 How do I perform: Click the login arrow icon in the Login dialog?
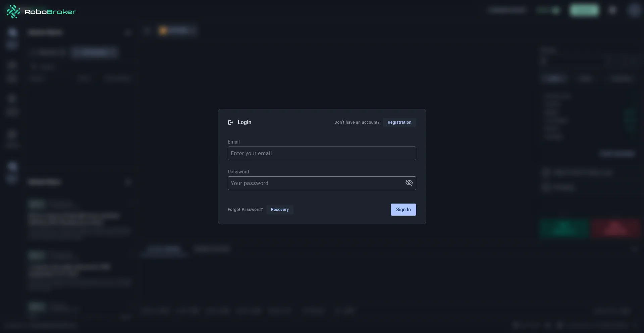[230, 122]
